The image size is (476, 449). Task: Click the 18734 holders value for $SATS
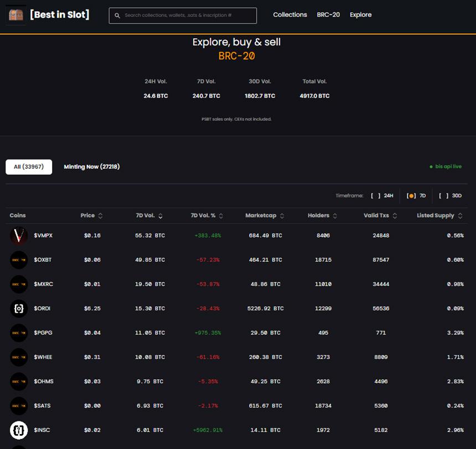(323, 406)
